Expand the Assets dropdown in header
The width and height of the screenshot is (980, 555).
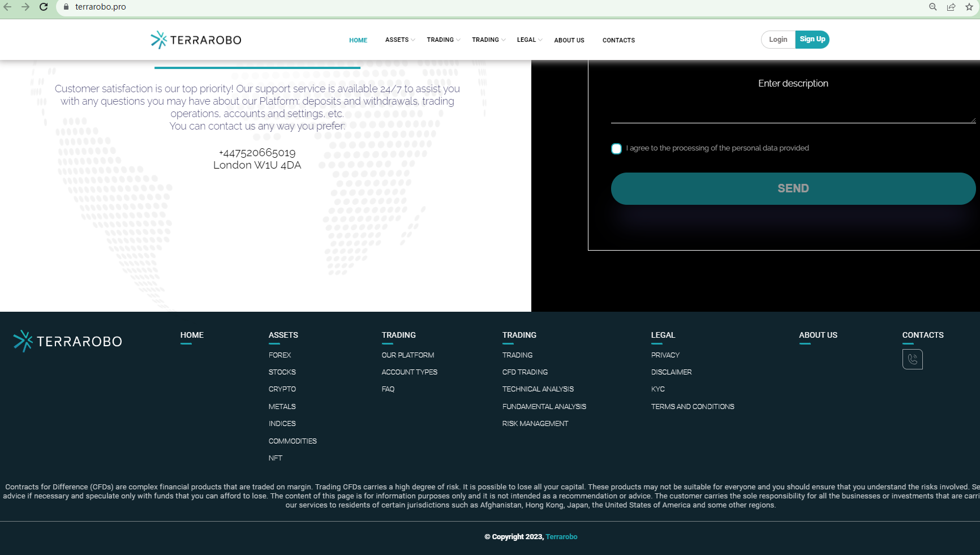click(x=399, y=40)
